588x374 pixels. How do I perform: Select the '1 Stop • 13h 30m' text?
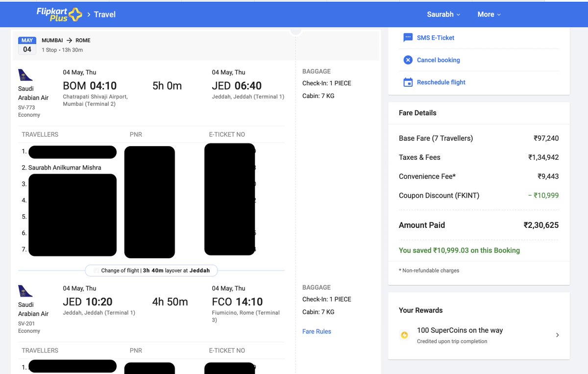pyautogui.click(x=62, y=50)
